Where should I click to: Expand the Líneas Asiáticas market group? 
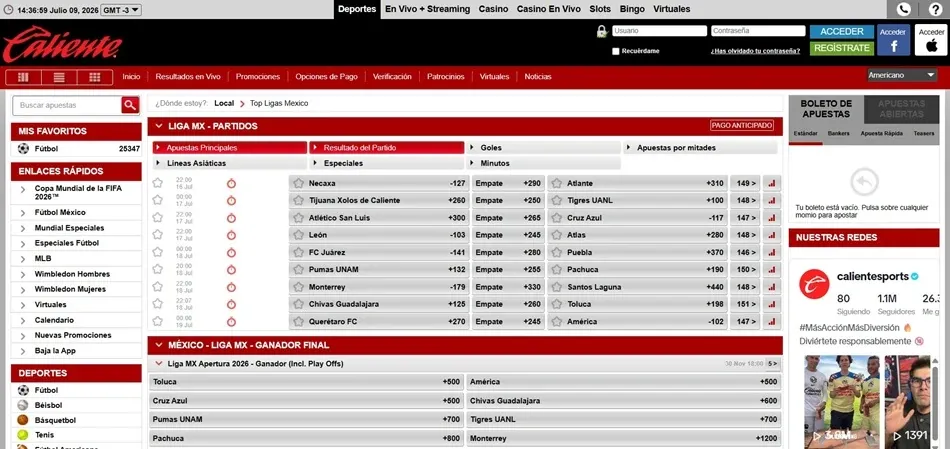[230, 164]
